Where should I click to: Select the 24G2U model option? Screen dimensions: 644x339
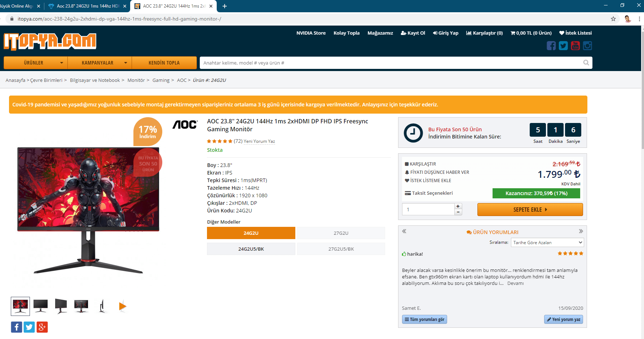[x=251, y=233]
